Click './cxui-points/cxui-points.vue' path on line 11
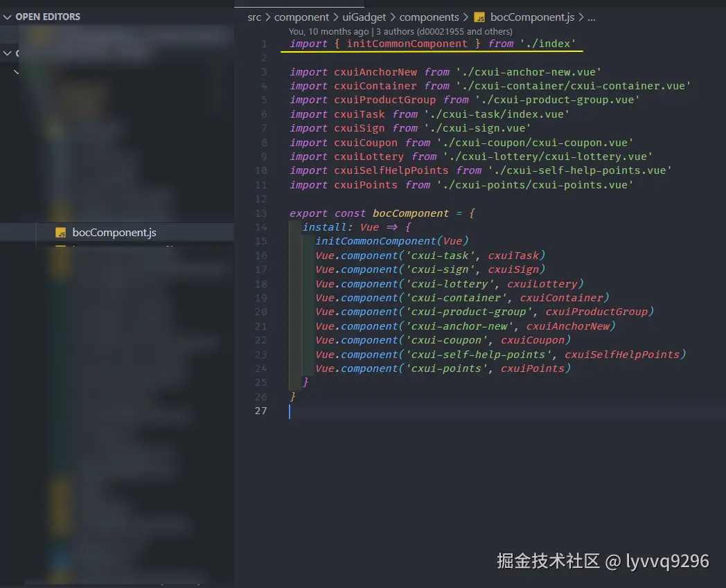The image size is (726, 588). (535, 185)
